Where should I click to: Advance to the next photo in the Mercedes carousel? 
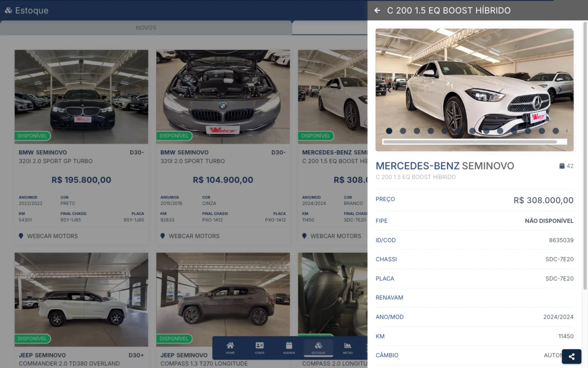(x=560, y=90)
